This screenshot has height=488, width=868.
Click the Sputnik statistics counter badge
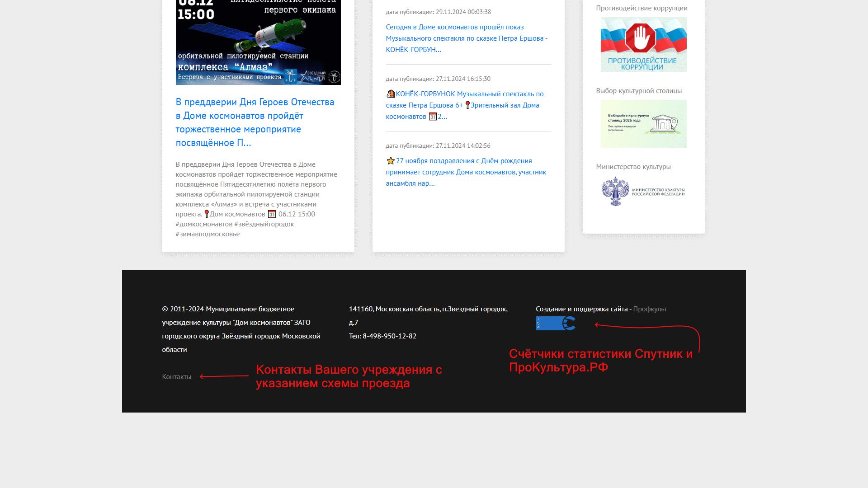pos(555,323)
